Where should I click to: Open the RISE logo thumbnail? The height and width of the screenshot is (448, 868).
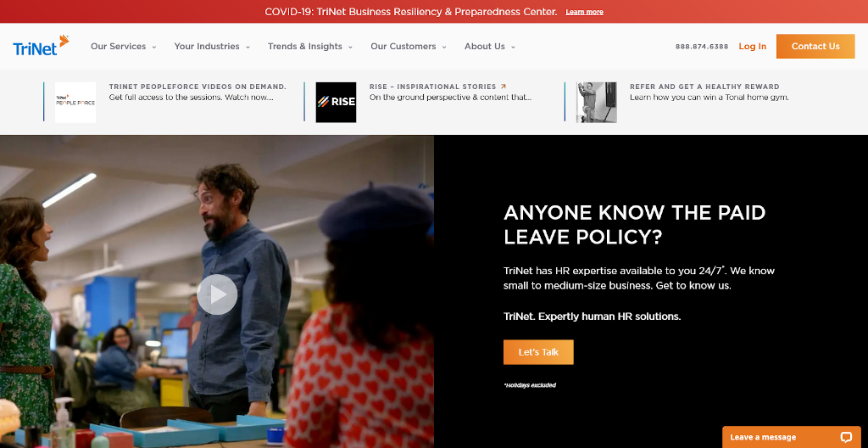[336, 102]
